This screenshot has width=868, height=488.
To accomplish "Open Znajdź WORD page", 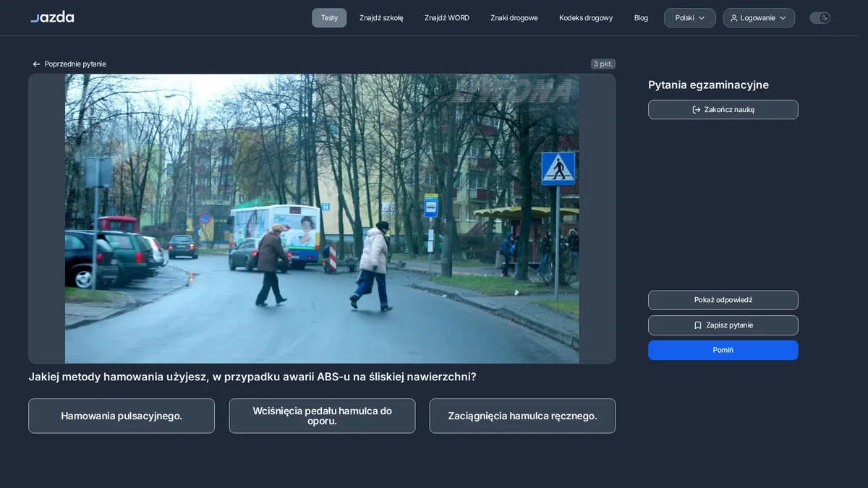I will pos(447,18).
